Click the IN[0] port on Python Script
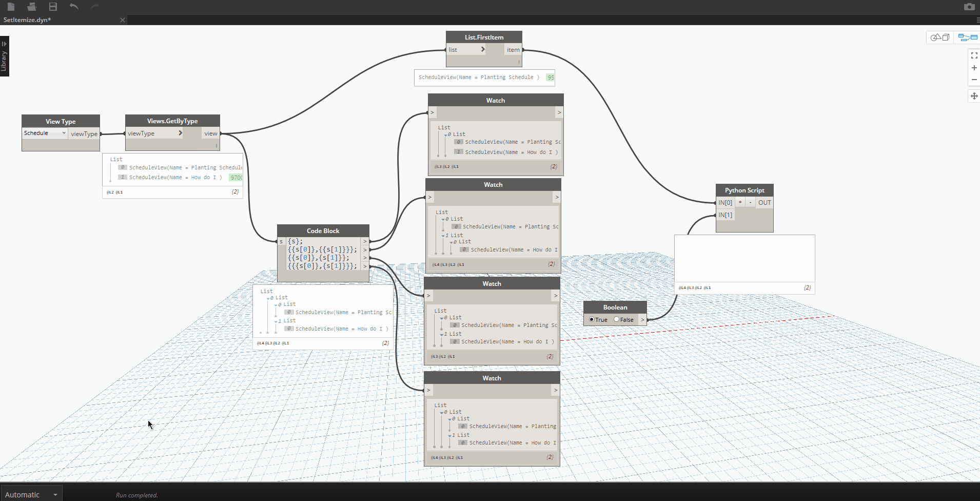The image size is (980, 501). tap(725, 202)
